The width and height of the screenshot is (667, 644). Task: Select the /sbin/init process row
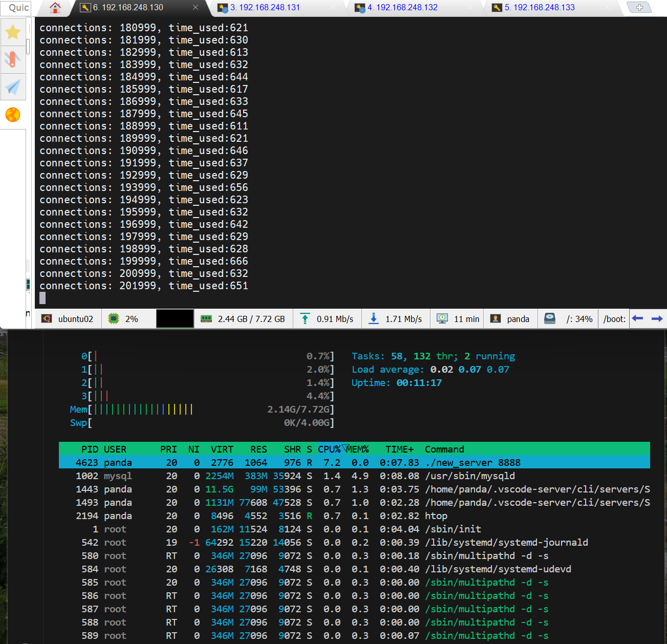[354, 529]
